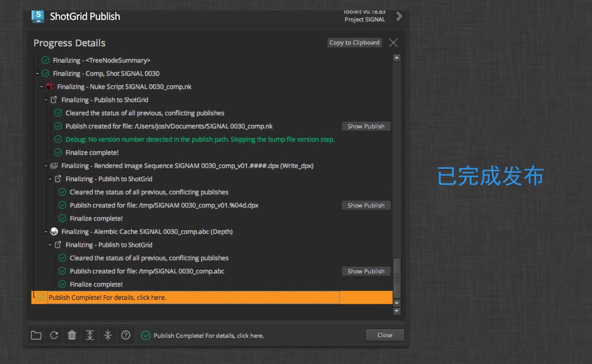Click the vertical scrollbar thumb handle
This screenshot has width=592, height=364.
pyautogui.click(x=397, y=278)
